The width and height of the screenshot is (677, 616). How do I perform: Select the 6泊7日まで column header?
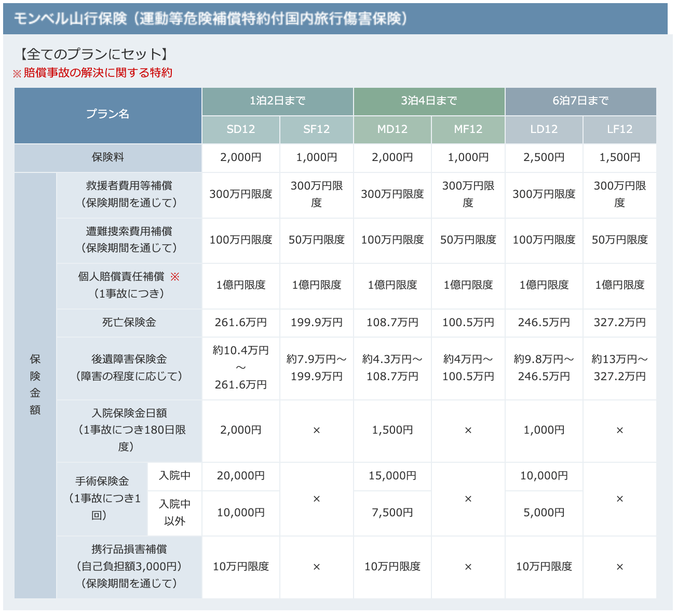(x=581, y=101)
